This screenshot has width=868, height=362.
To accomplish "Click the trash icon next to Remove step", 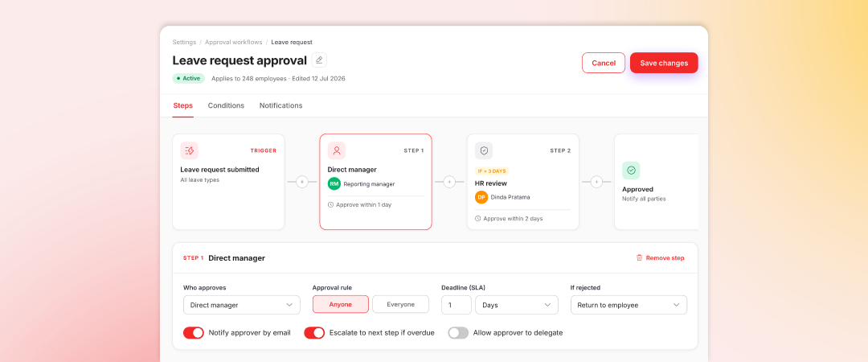I will 640,257.
